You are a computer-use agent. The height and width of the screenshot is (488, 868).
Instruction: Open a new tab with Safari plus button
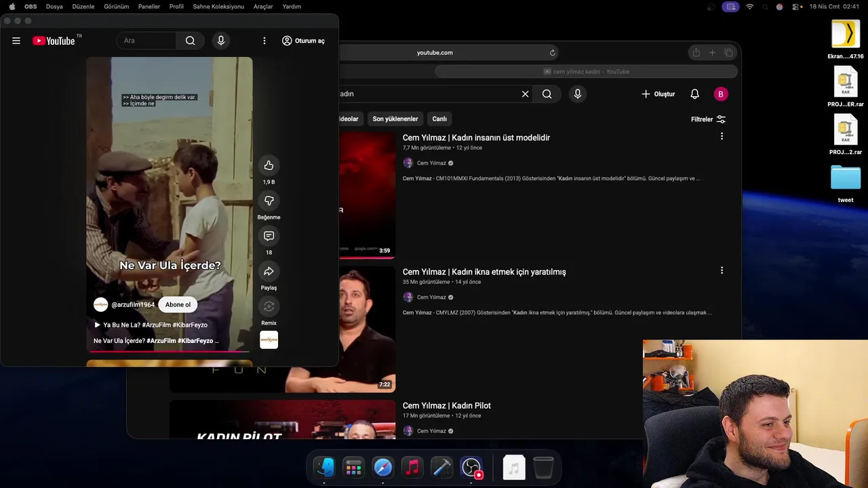click(712, 53)
